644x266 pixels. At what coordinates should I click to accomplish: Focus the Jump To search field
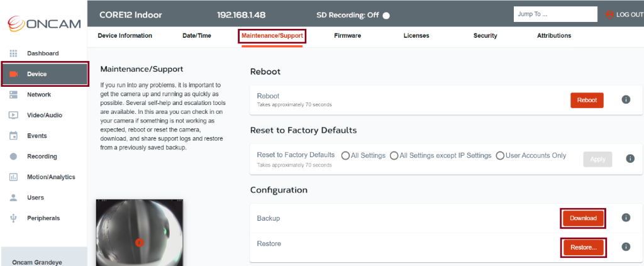coord(555,14)
